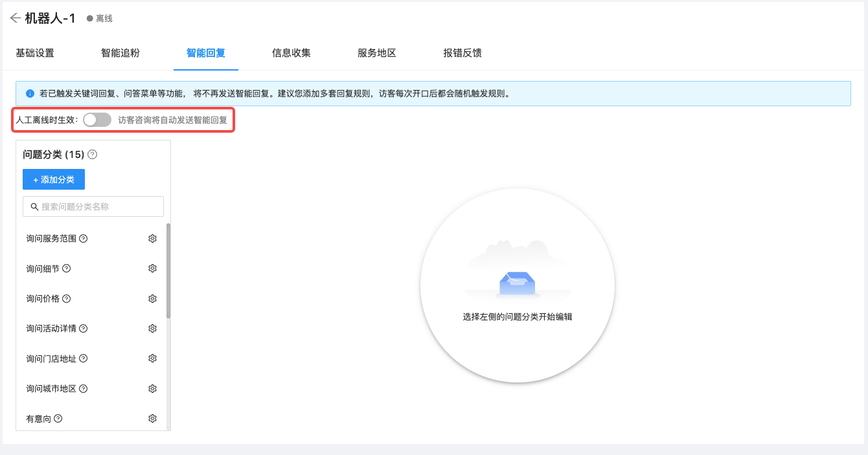Open settings gear for 询问服务范围
This screenshot has height=455, width=868.
click(152, 238)
